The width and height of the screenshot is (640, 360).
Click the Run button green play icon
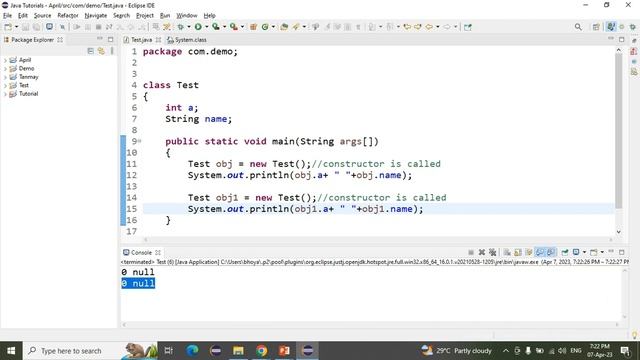pyautogui.click(x=198, y=27)
